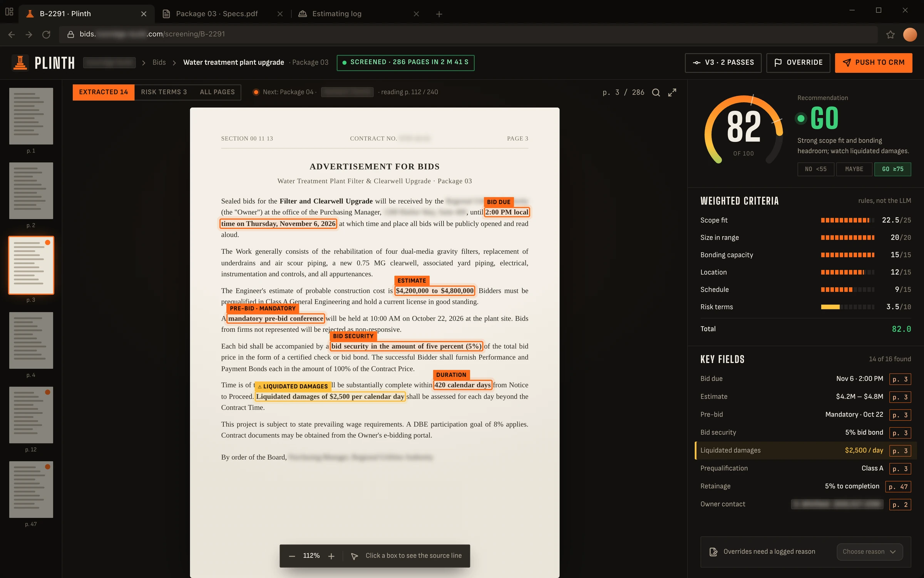Zoom in with the plus icon

tap(331, 556)
